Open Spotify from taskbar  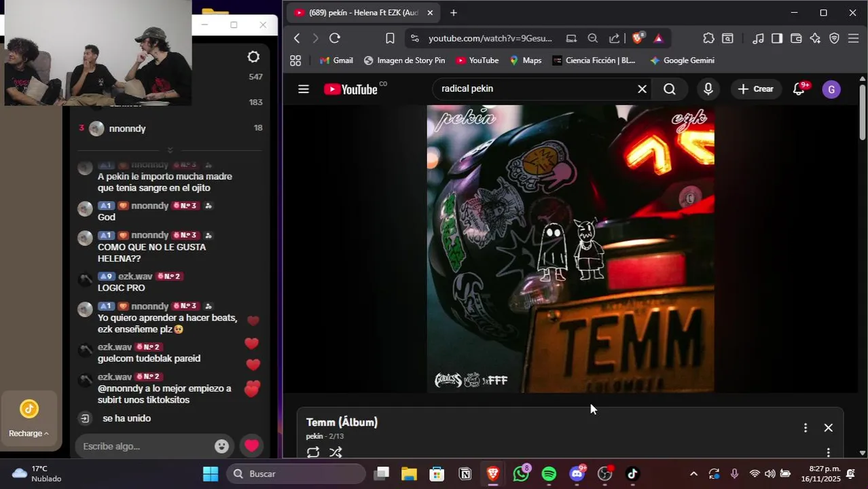549,473
